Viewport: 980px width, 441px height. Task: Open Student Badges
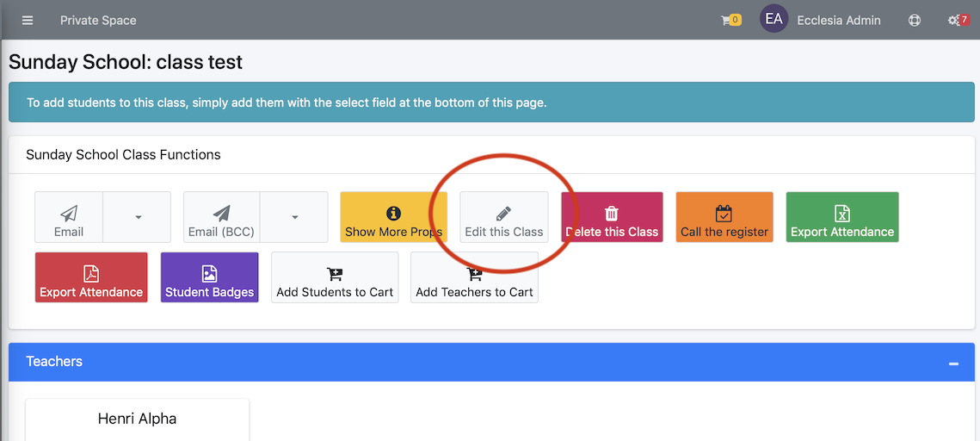209,277
